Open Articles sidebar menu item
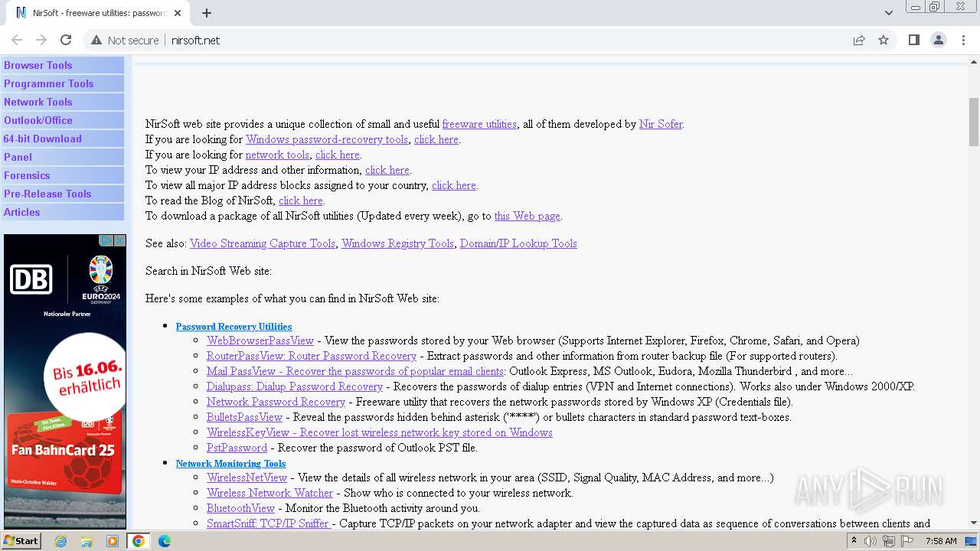This screenshot has height=551, width=980. [63, 212]
